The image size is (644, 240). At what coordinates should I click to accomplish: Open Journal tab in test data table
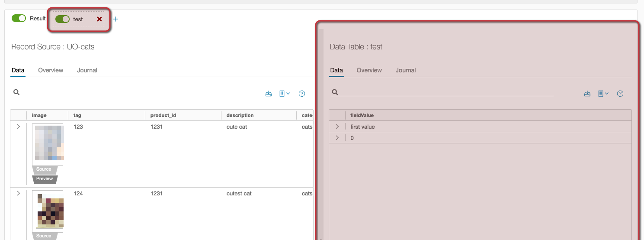[405, 70]
